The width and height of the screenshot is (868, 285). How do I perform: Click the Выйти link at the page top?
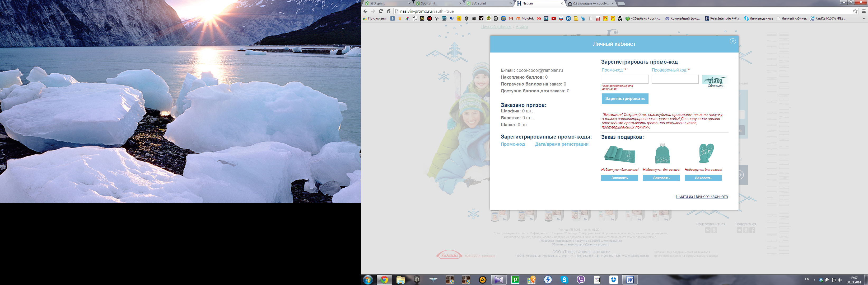522,27
